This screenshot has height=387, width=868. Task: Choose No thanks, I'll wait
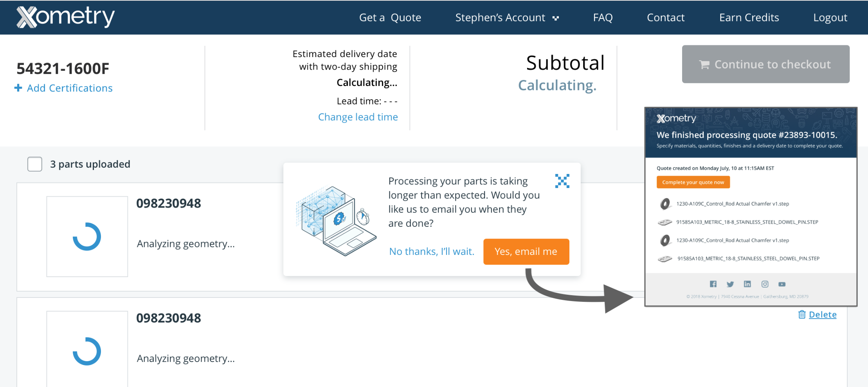pos(432,251)
